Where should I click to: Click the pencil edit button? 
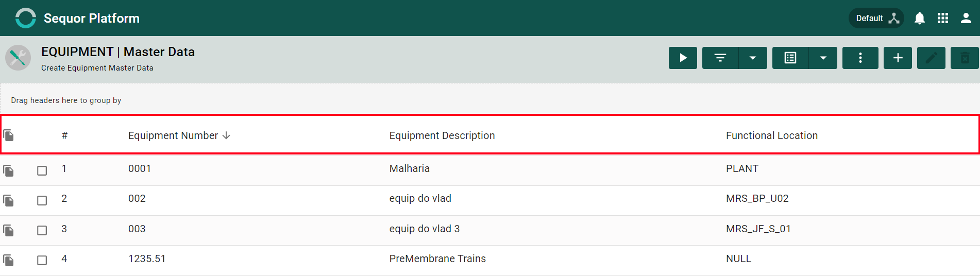[x=931, y=58]
